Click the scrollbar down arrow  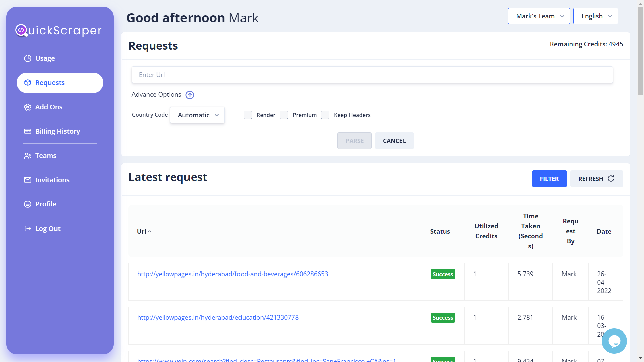640,358
